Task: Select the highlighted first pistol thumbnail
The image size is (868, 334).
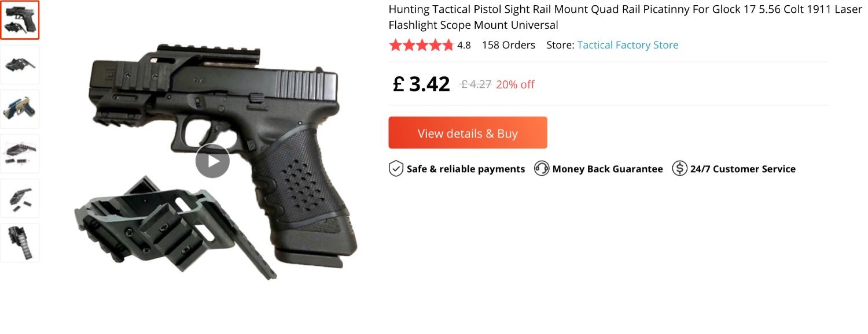Action: (20, 20)
